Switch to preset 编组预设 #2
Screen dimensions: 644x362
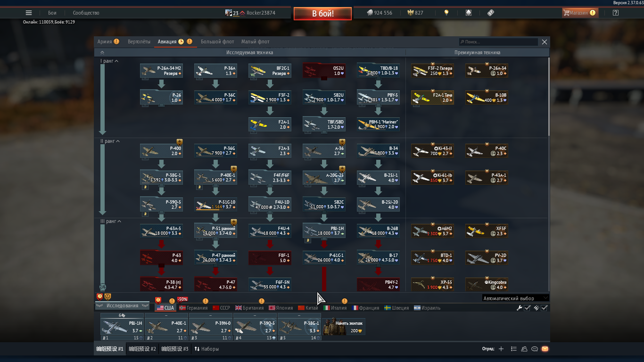click(142, 349)
